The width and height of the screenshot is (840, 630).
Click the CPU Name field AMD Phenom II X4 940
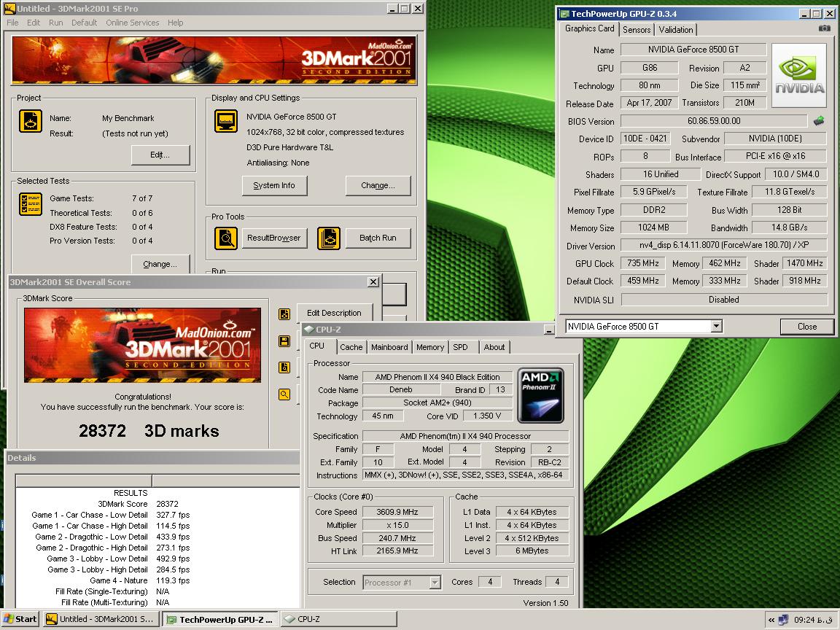point(437,377)
